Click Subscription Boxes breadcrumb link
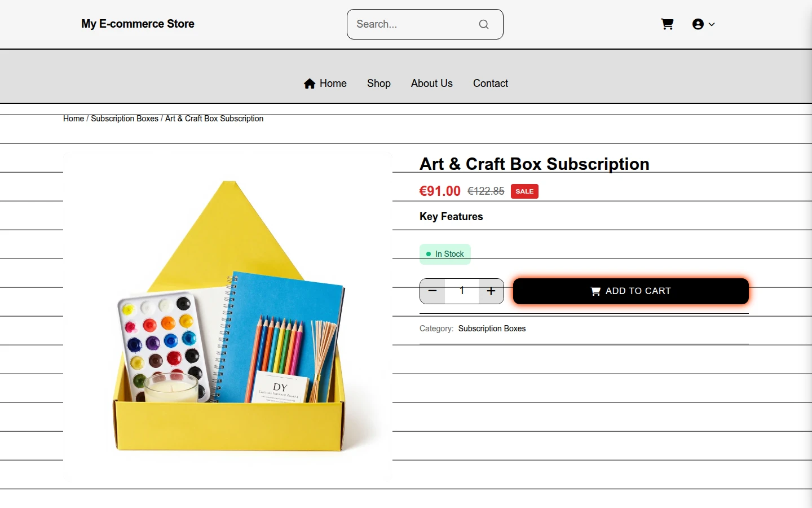 click(125, 119)
